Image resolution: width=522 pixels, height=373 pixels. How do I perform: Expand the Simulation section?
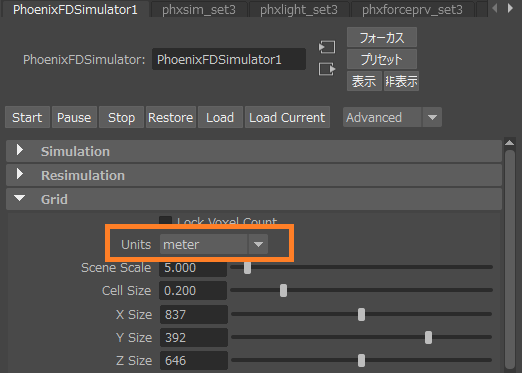point(254,151)
